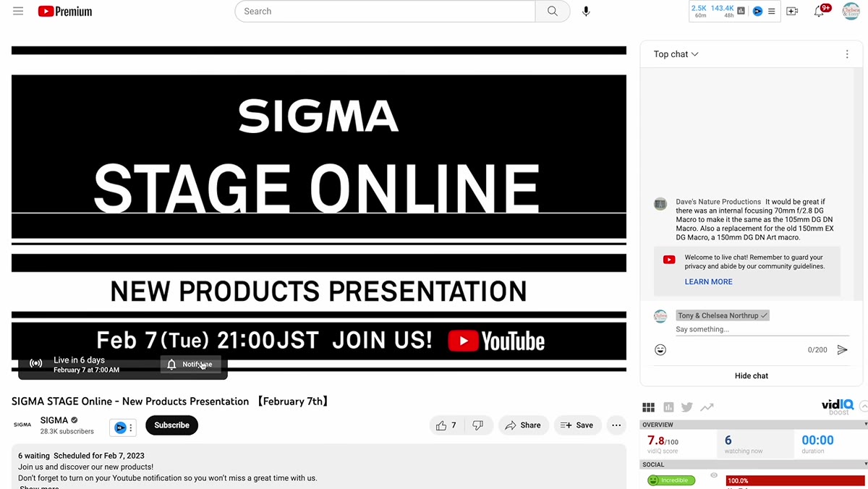Open vidIQ channel tools icon beside SIGMA
The height and width of the screenshot is (489, 868).
123,428
